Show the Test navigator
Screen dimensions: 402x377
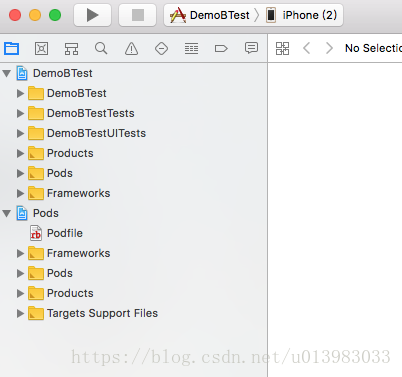tap(161, 48)
